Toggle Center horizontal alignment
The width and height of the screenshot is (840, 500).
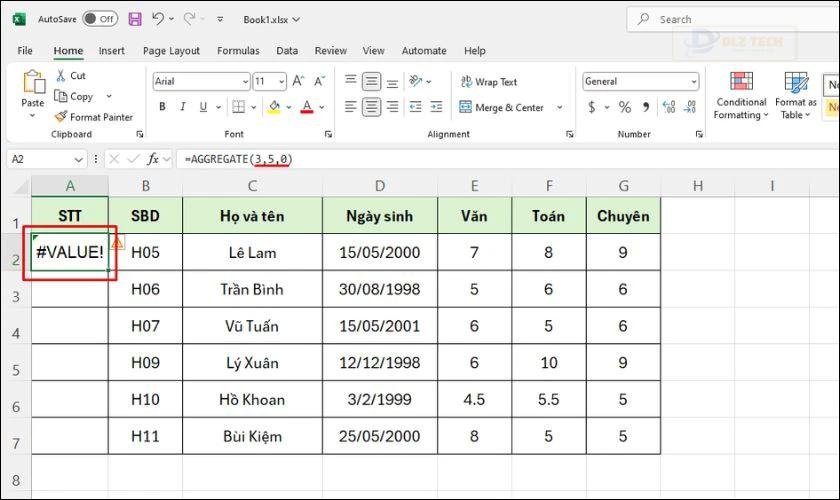(x=371, y=107)
